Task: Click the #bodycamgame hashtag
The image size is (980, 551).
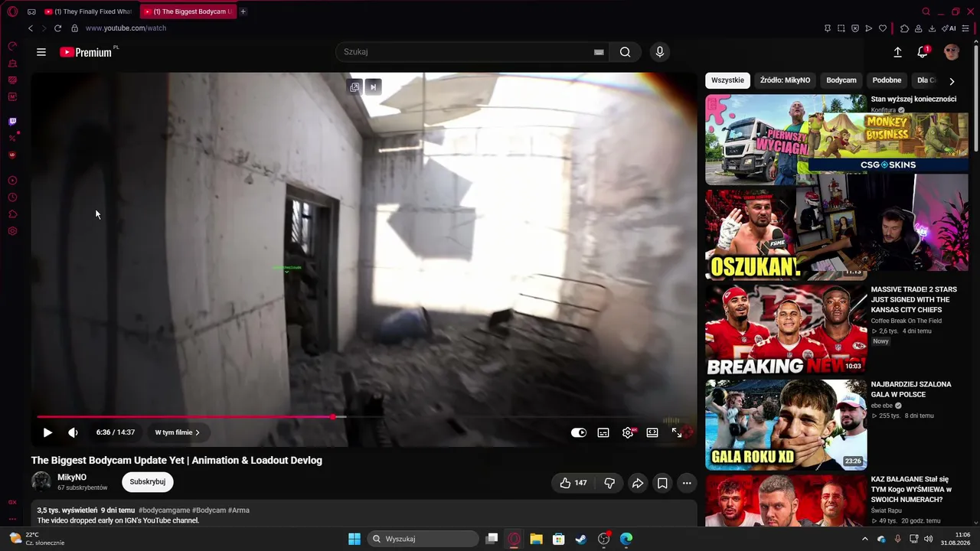Action: coord(164,510)
